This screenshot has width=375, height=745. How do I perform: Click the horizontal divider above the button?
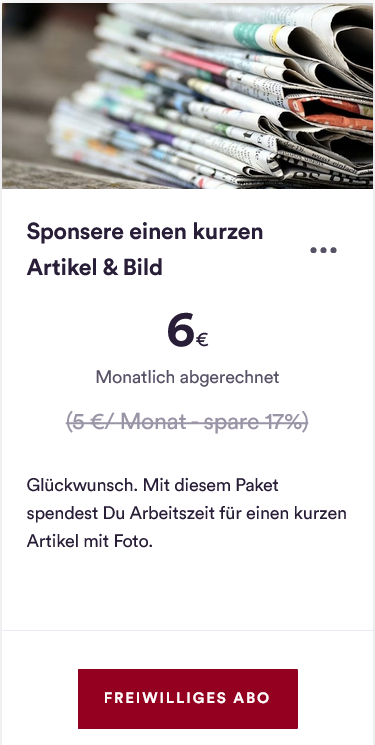(187, 630)
